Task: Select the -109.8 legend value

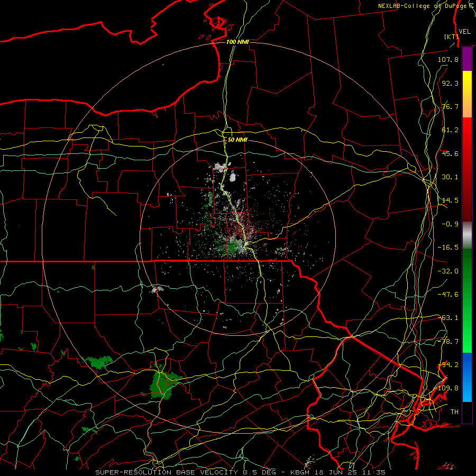Action: pos(447,388)
